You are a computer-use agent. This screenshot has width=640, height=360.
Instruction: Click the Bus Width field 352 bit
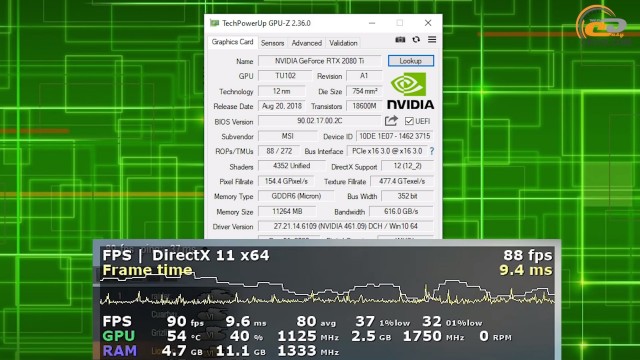tap(407, 196)
